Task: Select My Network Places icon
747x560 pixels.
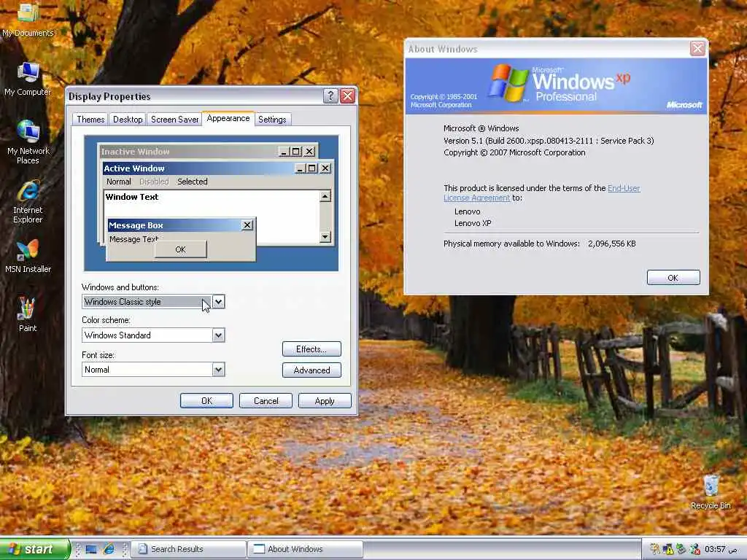Action: coord(28,142)
